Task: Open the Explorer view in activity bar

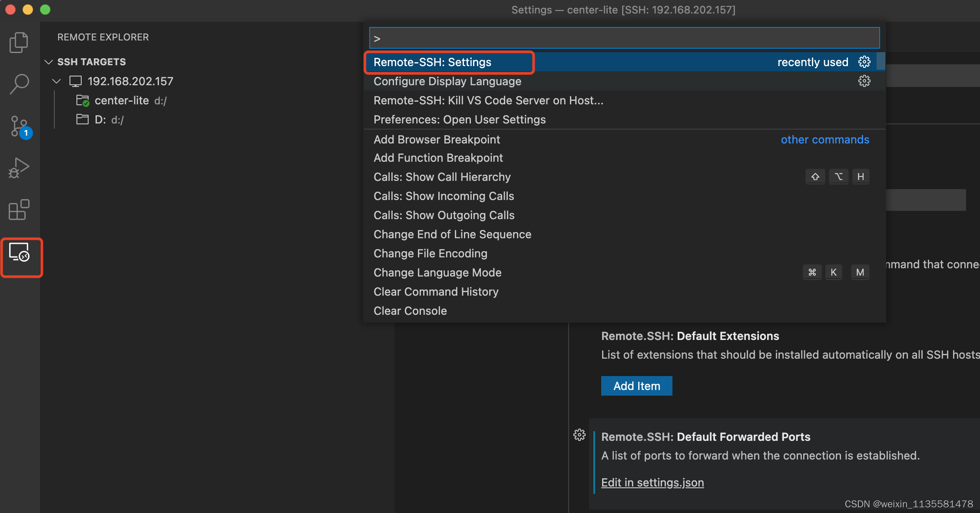Action: coord(19,42)
